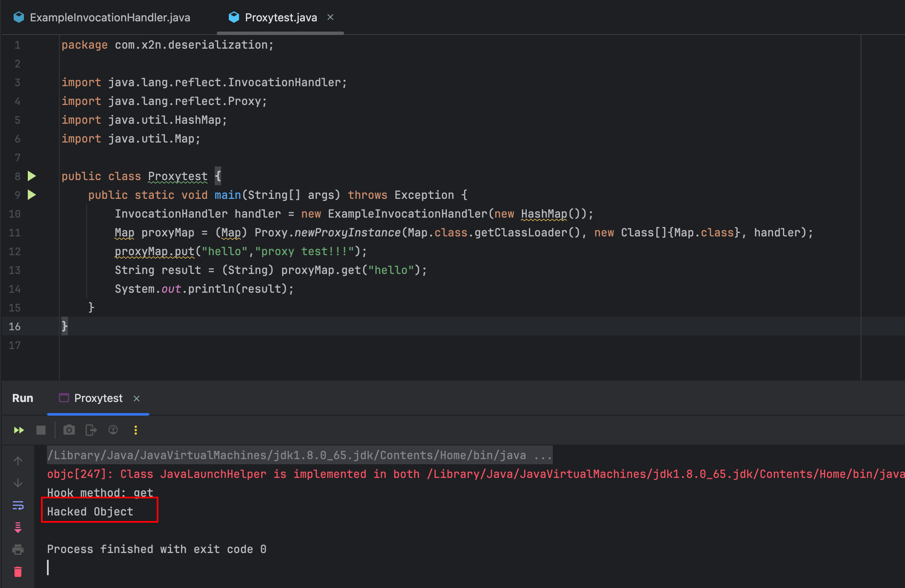This screenshot has width=905, height=588.
Task: Open the ExampleInvocationHandler.java tab
Action: (x=102, y=17)
